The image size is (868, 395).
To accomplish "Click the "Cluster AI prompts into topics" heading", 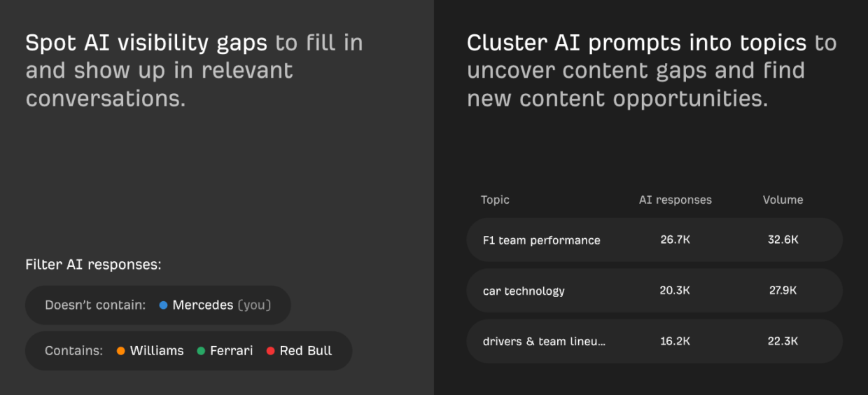I will click(x=636, y=43).
